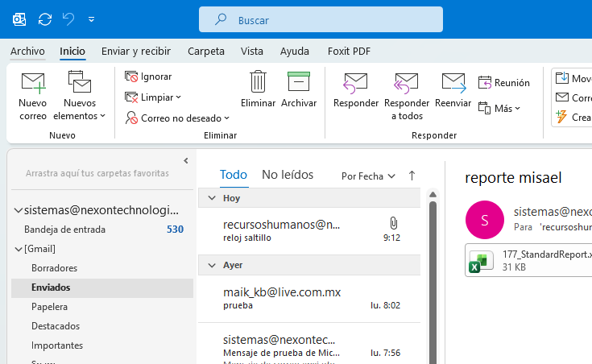The height and width of the screenshot is (364, 592).
Task: Click the 530 unread count
Action: (x=176, y=230)
